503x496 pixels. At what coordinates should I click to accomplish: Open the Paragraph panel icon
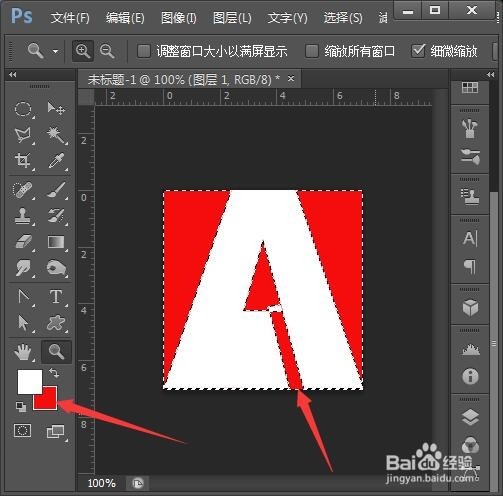pos(470,266)
